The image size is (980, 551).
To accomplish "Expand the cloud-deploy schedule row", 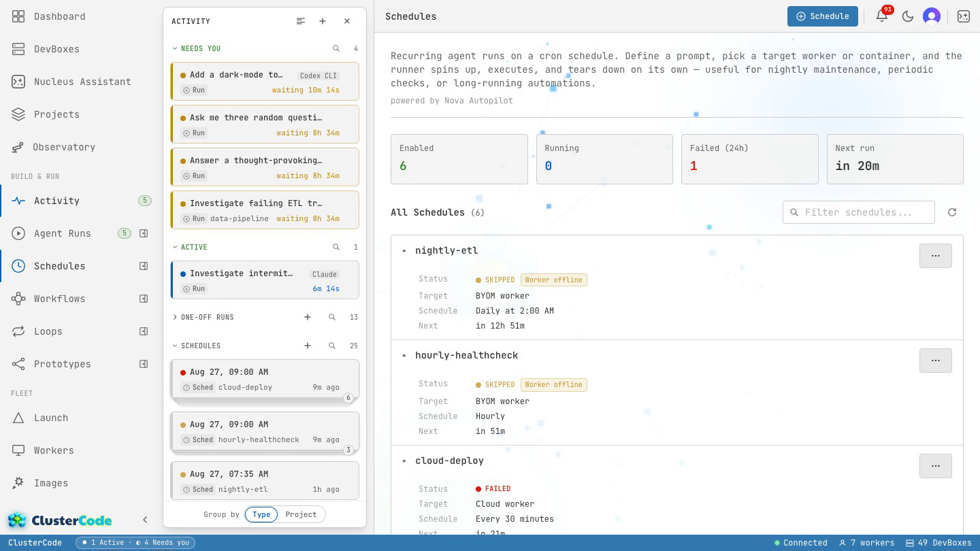I will click(x=404, y=461).
